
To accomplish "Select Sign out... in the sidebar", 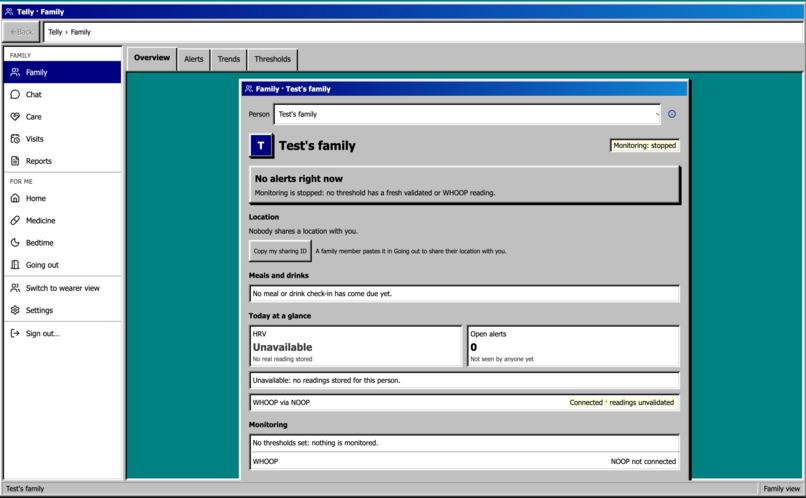I will 62,334.
